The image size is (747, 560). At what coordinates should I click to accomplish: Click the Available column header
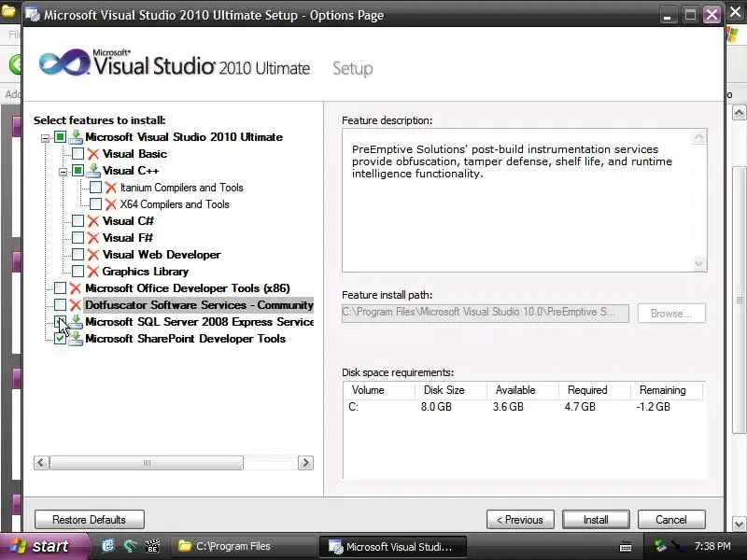pos(523,390)
